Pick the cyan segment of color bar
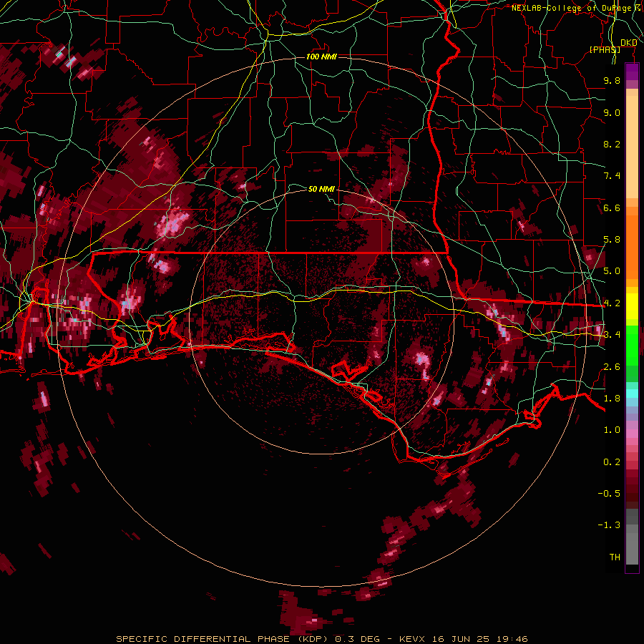The height and width of the screenshot is (644, 644). coord(632,394)
